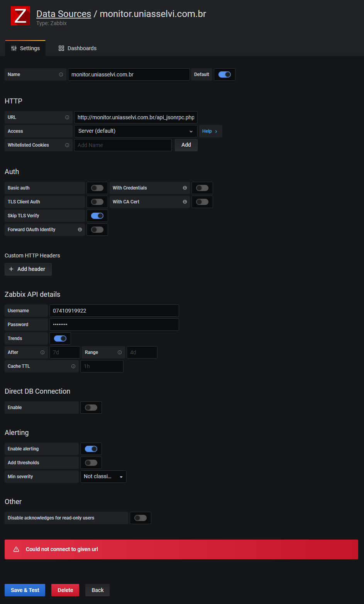Click the Name field info icon
The image size is (364, 604).
(x=61, y=74)
